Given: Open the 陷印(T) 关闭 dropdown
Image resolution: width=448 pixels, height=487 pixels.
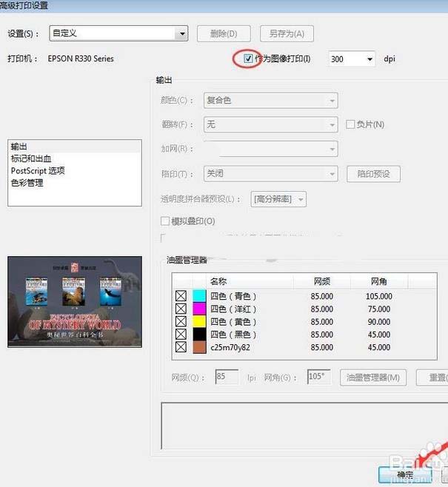Looking at the screenshot, I should point(270,174).
